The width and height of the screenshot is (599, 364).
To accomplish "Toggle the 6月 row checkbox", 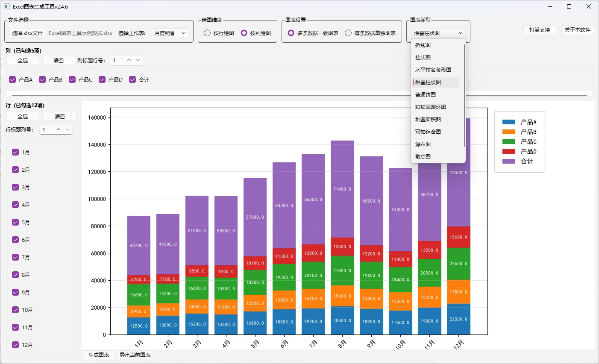I will pyautogui.click(x=15, y=240).
